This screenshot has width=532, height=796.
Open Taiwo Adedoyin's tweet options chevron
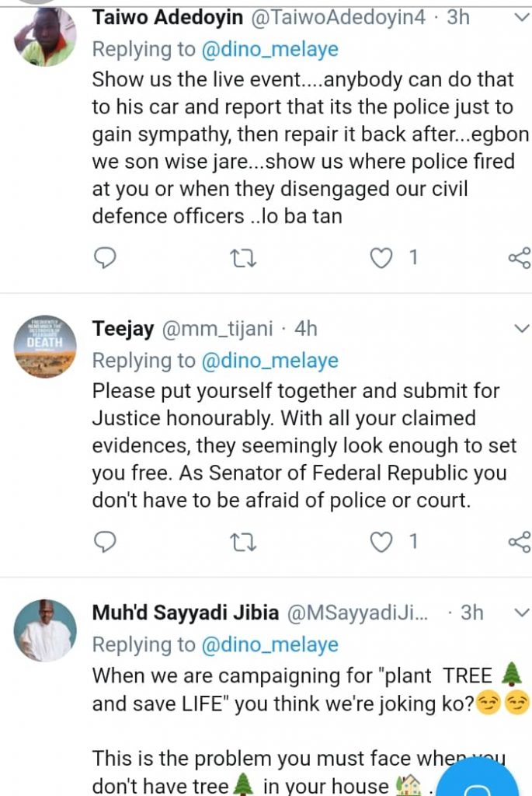[520, 17]
